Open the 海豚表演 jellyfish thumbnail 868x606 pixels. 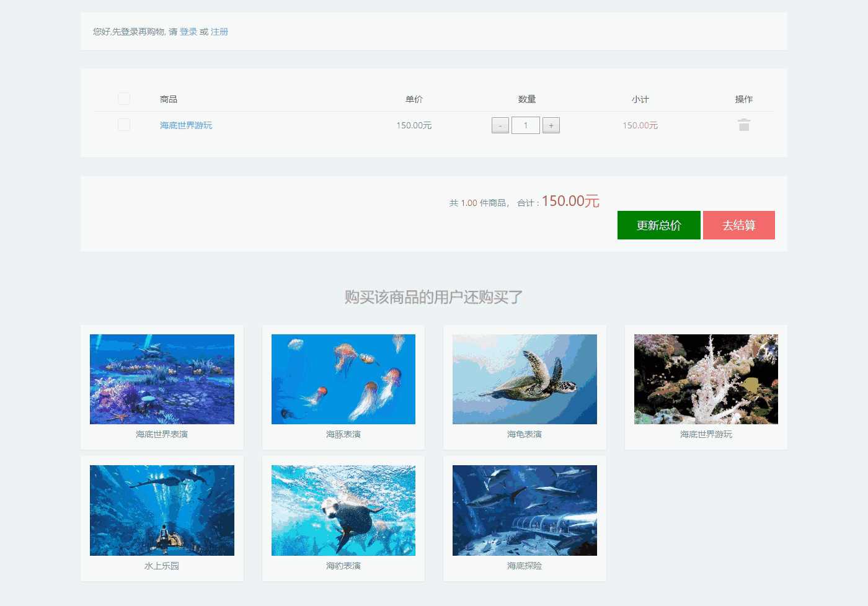pos(343,379)
